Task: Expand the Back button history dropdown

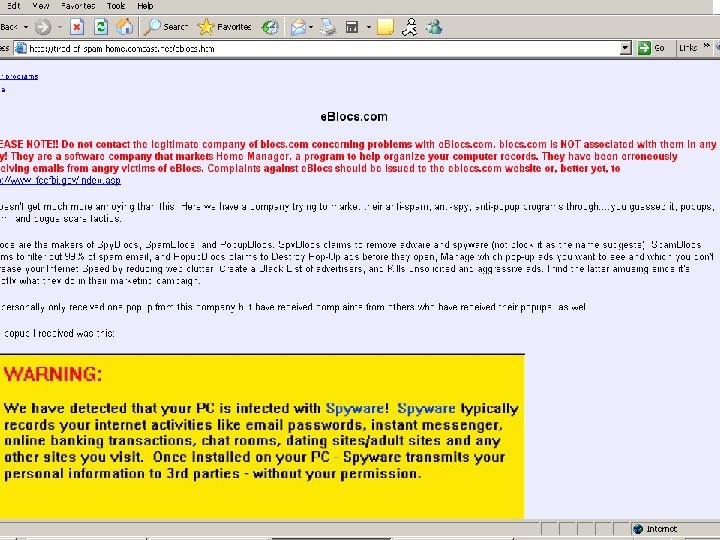Action: point(26,27)
